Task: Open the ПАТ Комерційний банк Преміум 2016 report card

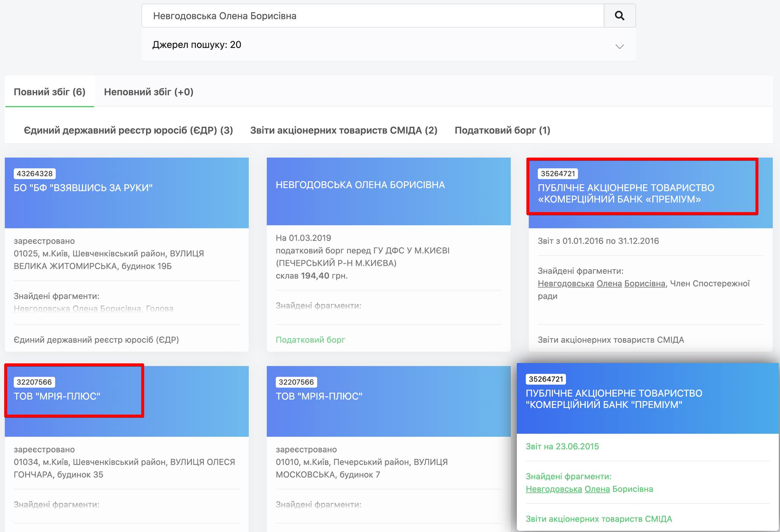Action: (626, 193)
